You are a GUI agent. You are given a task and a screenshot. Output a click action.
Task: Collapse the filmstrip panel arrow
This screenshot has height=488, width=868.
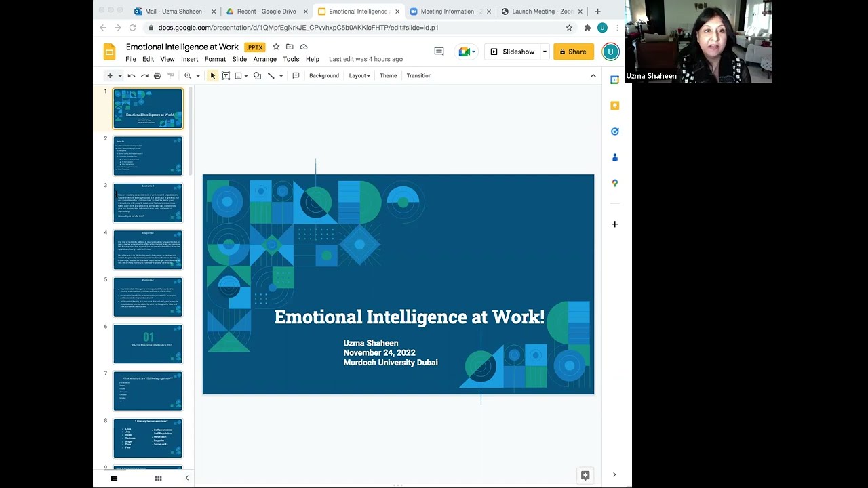click(x=187, y=479)
